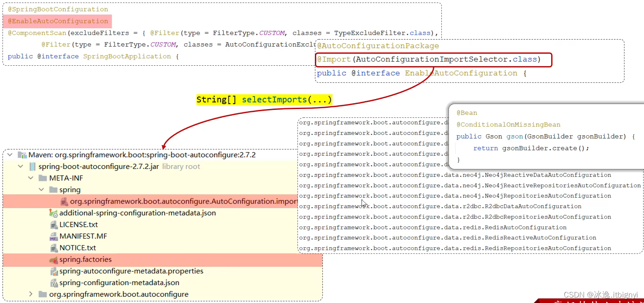This screenshot has width=644, height=303.
Task: Click the highlighted @EnableAutoConfiguration annotation
Action: click(x=58, y=21)
